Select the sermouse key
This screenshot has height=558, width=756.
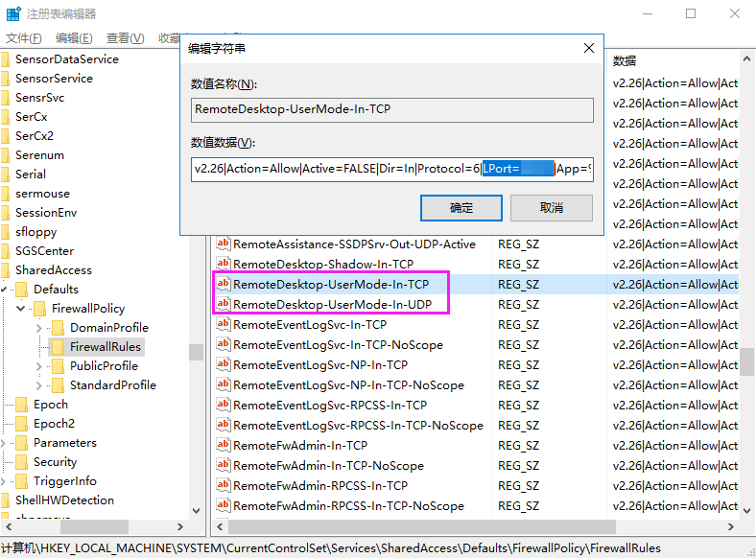(x=42, y=194)
